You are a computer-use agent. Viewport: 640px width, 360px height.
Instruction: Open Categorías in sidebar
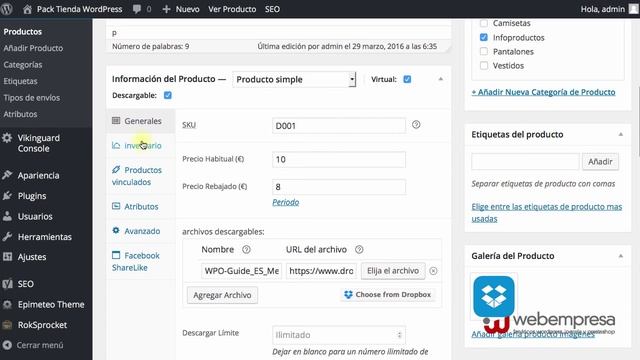[23, 64]
